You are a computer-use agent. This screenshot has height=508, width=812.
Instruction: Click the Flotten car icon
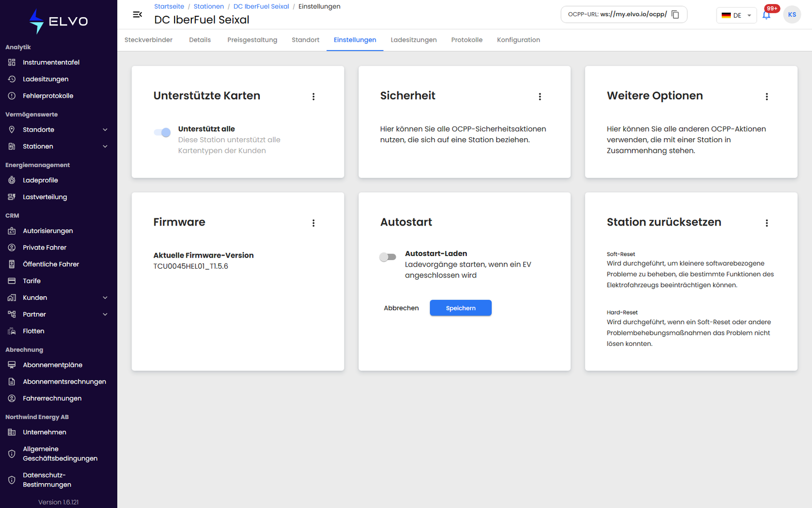(x=12, y=331)
